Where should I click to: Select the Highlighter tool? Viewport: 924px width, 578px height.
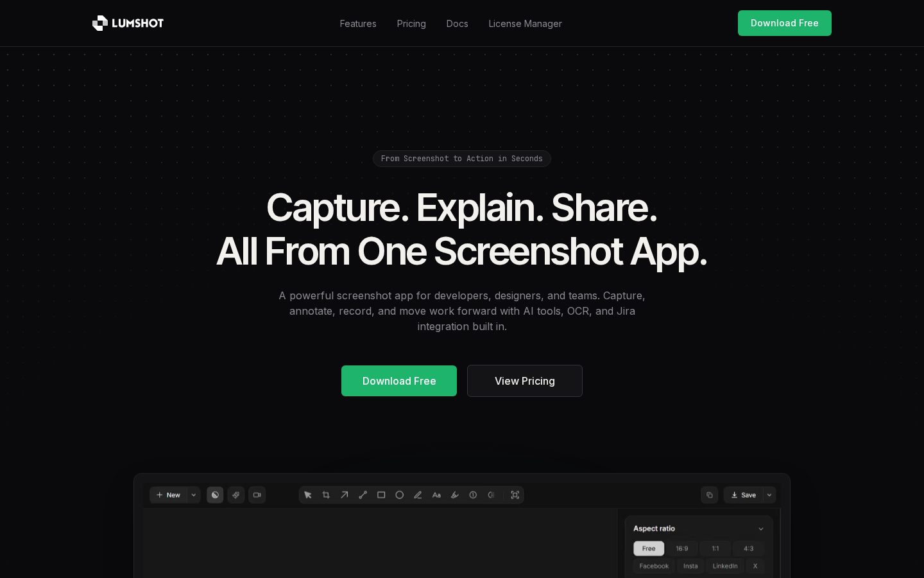click(x=455, y=495)
